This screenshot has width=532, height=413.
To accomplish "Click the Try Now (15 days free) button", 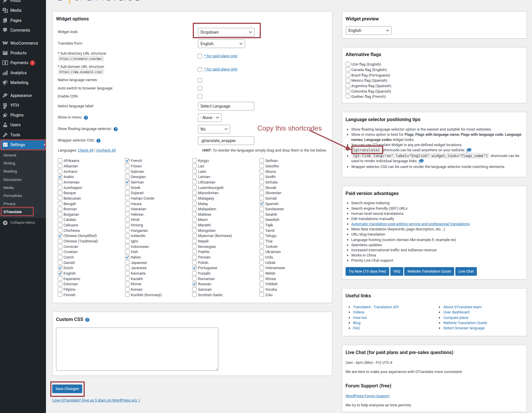I will pyautogui.click(x=367, y=271).
